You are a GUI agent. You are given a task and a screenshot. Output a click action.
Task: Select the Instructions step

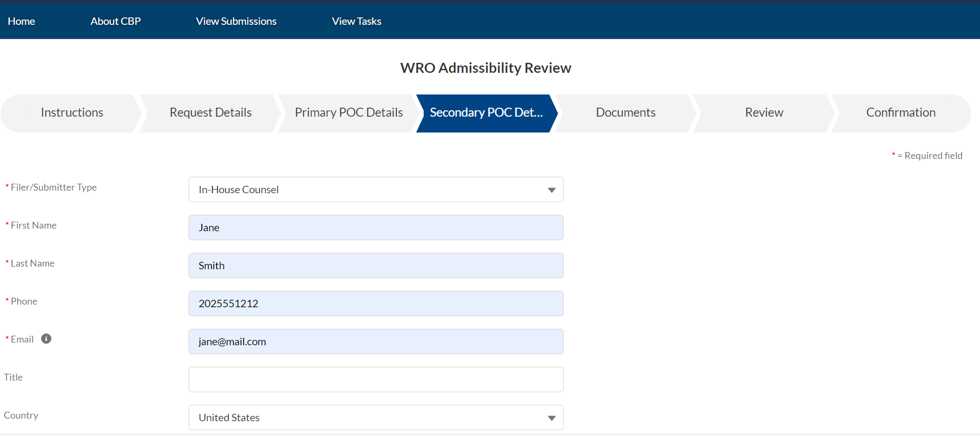click(x=72, y=113)
